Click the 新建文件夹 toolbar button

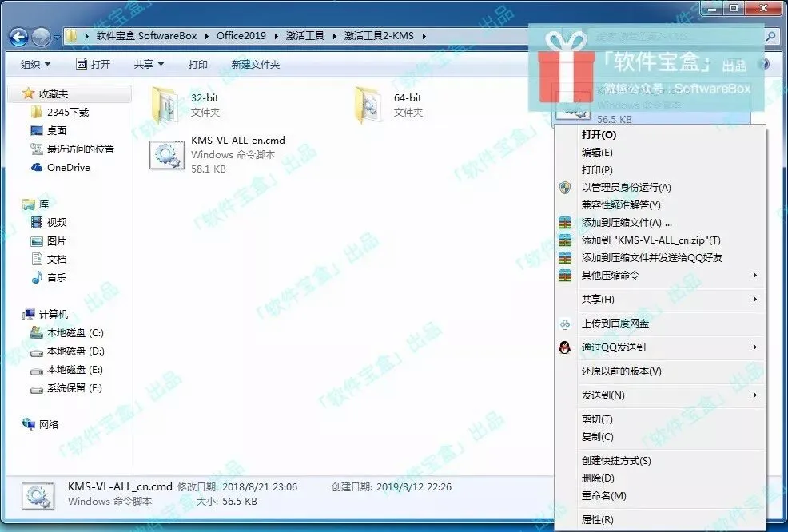click(x=255, y=64)
